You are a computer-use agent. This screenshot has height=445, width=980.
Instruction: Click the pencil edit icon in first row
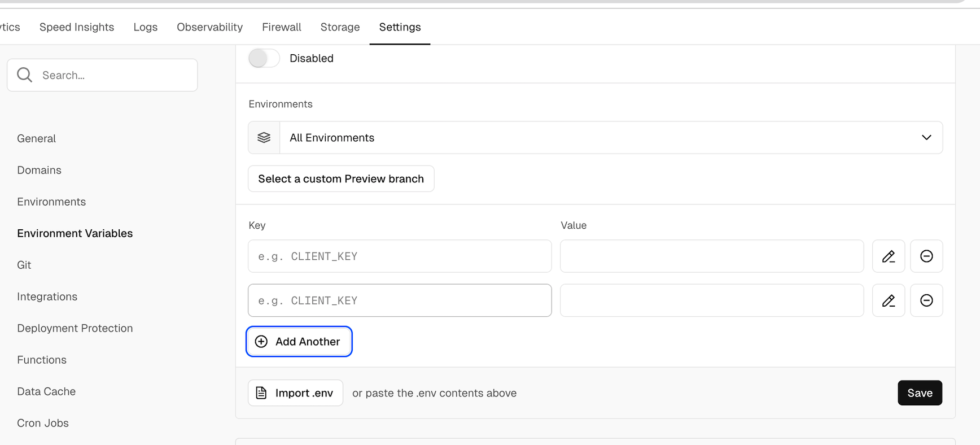pyautogui.click(x=889, y=256)
